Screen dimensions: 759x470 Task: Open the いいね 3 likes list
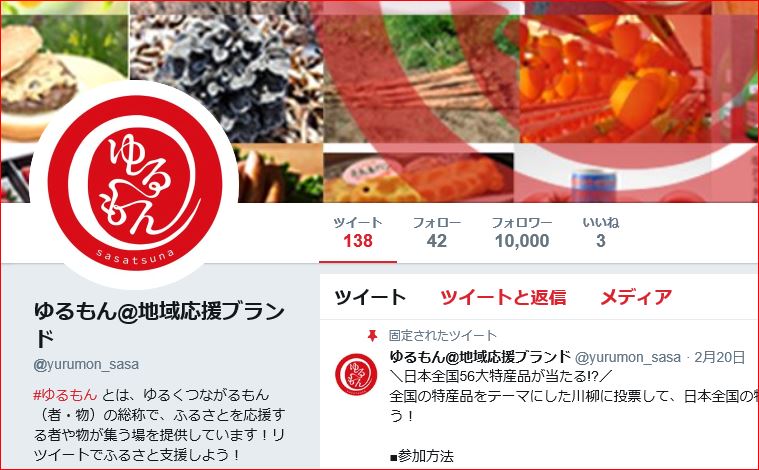tap(601, 232)
